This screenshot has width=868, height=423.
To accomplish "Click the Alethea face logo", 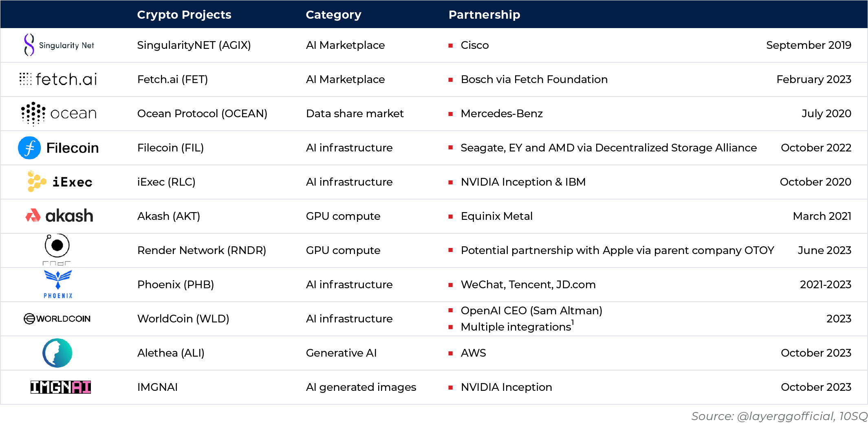I will click(x=57, y=353).
